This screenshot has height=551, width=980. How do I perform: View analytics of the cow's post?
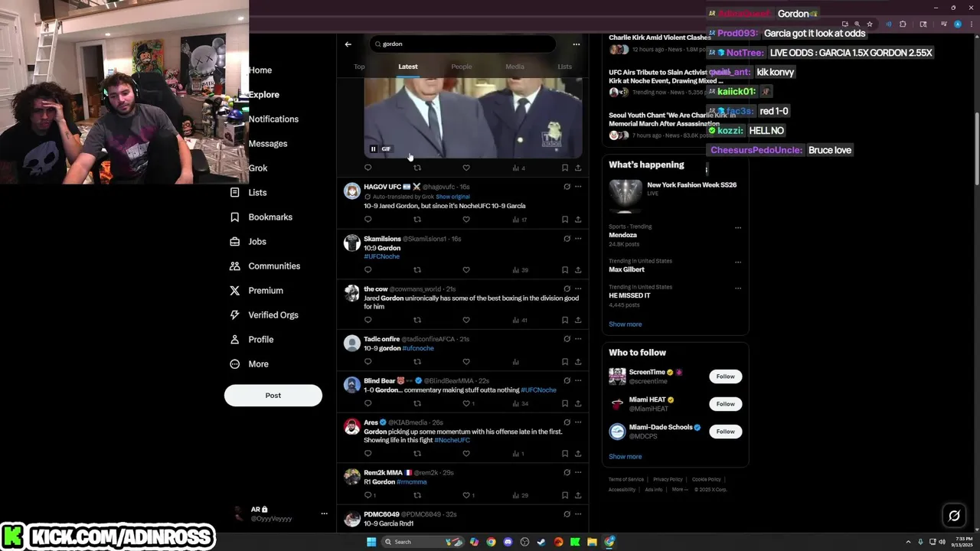point(520,321)
